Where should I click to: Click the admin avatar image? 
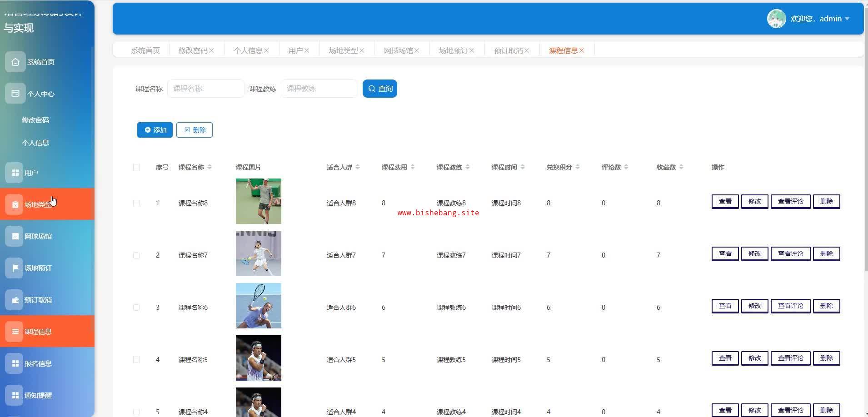pyautogui.click(x=776, y=19)
